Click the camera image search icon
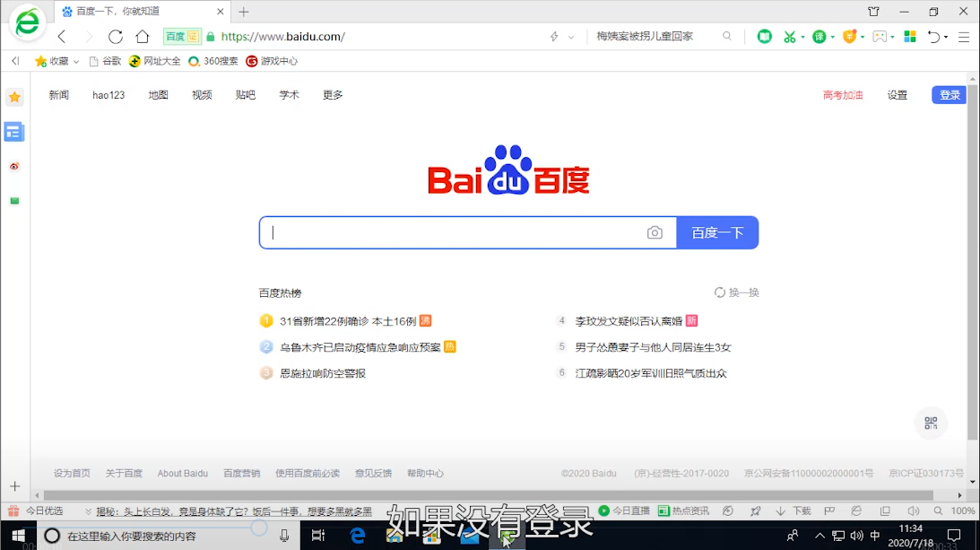This screenshot has width=980, height=550. [x=655, y=232]
